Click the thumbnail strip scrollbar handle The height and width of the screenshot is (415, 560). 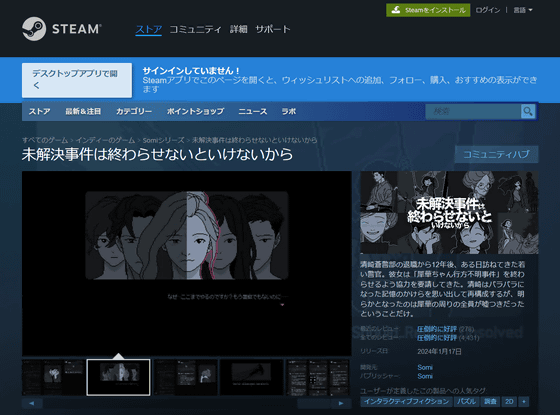[x=314, y=403]
